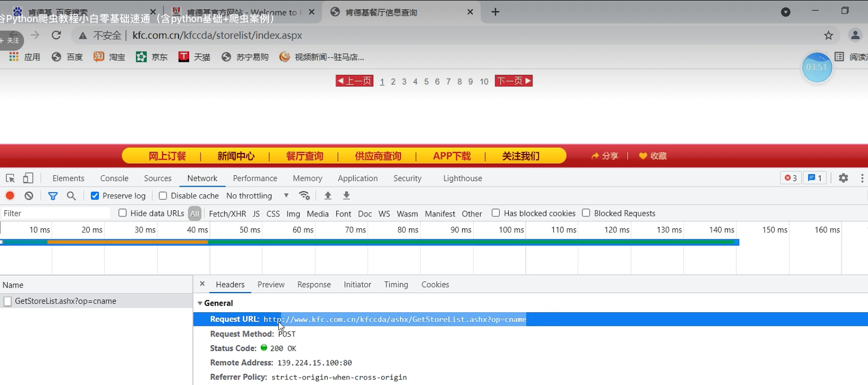
Task: Stop recording network log
Action: pyautogui.click(x=10, y=196)
